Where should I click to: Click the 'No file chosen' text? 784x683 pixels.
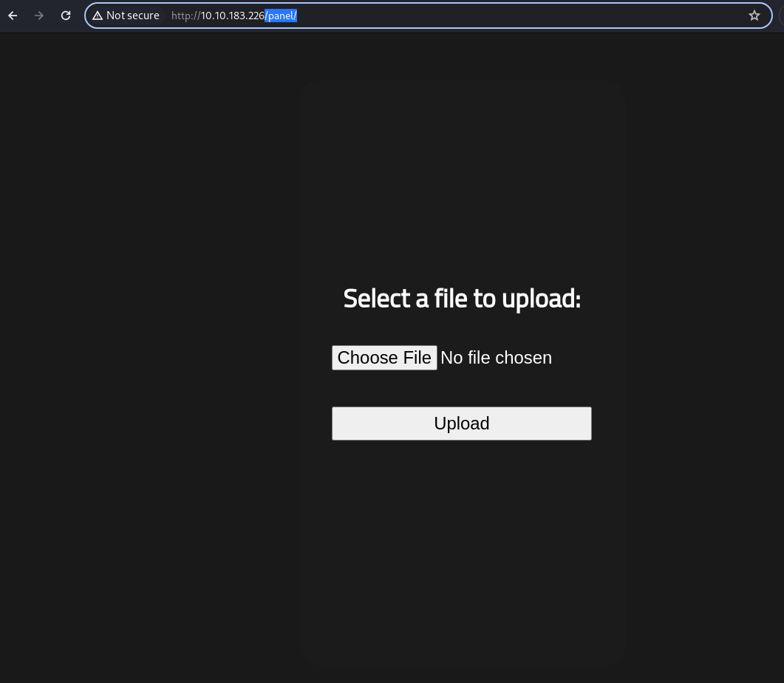[x=496, y=358]
